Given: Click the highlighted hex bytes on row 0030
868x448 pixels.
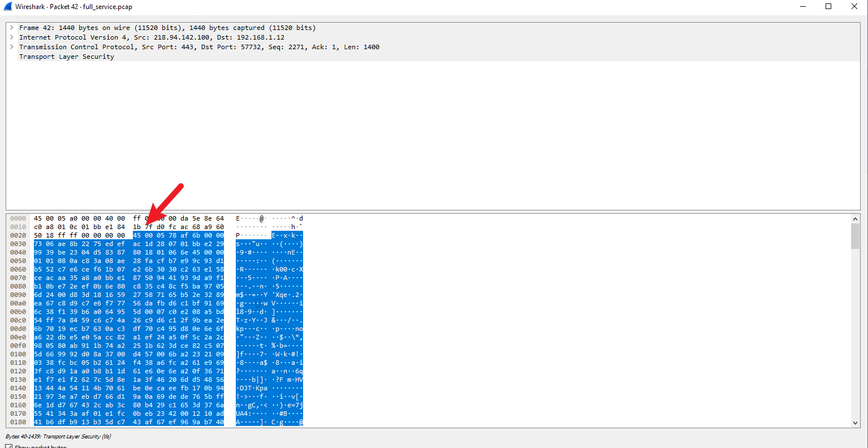Looking at the screenshot, I should [x=128, y=244].
